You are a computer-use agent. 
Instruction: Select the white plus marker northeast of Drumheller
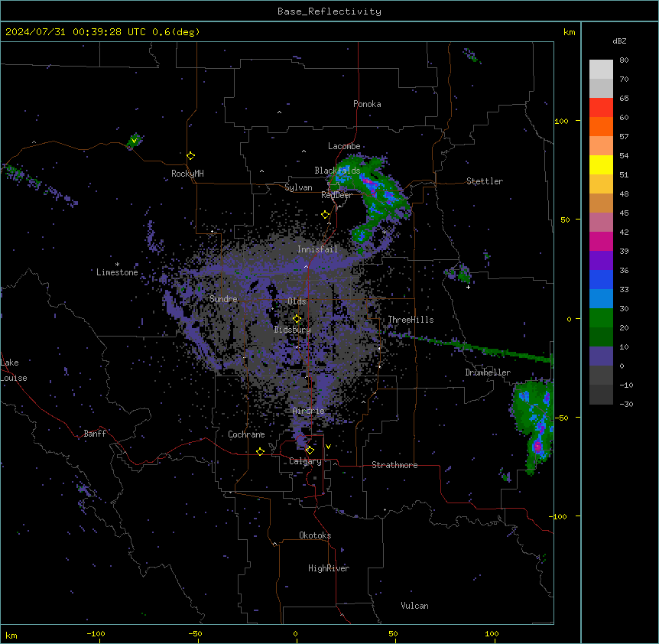click(x=468, y=287)
